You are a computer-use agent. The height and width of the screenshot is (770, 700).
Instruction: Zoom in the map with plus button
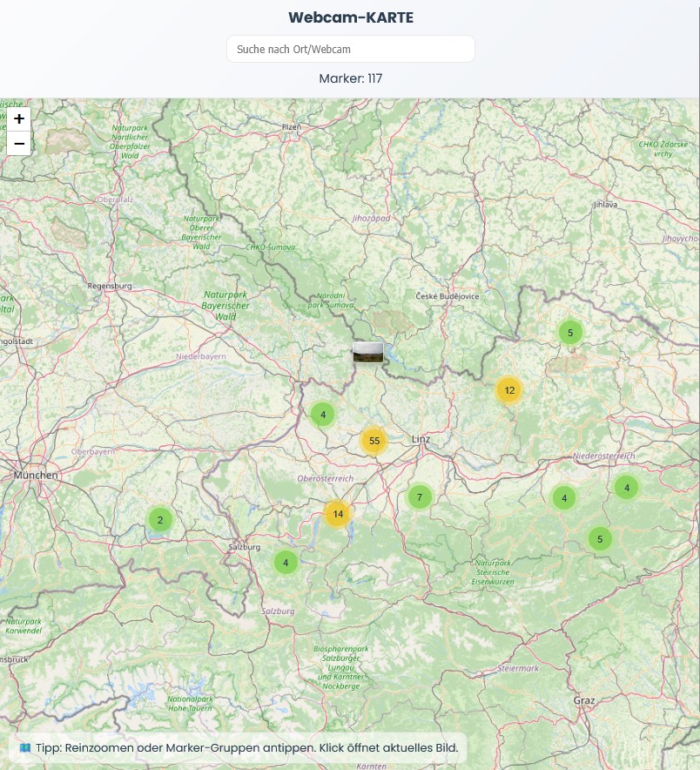click(x=18, y=118)
